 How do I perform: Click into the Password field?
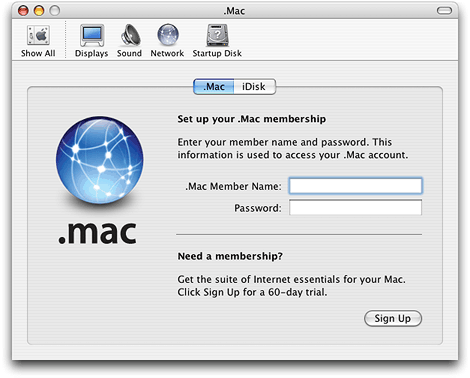(x=355, y=208)
